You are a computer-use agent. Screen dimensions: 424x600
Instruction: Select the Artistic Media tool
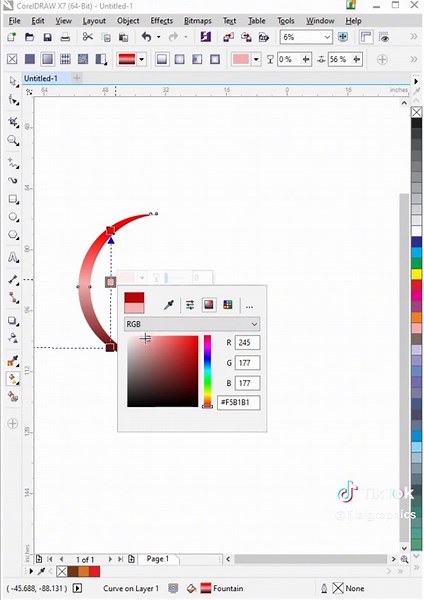pos(13,180)
